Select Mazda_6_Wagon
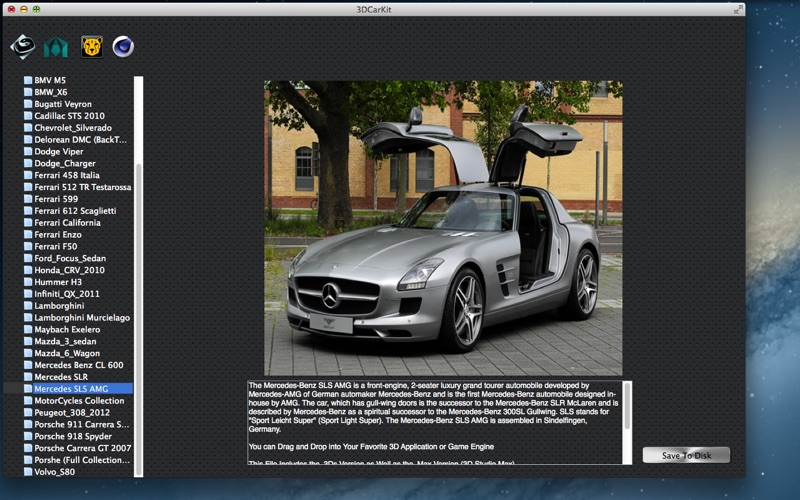The height and width of the screenshot is (500, 800). click(x=67, y=353)
